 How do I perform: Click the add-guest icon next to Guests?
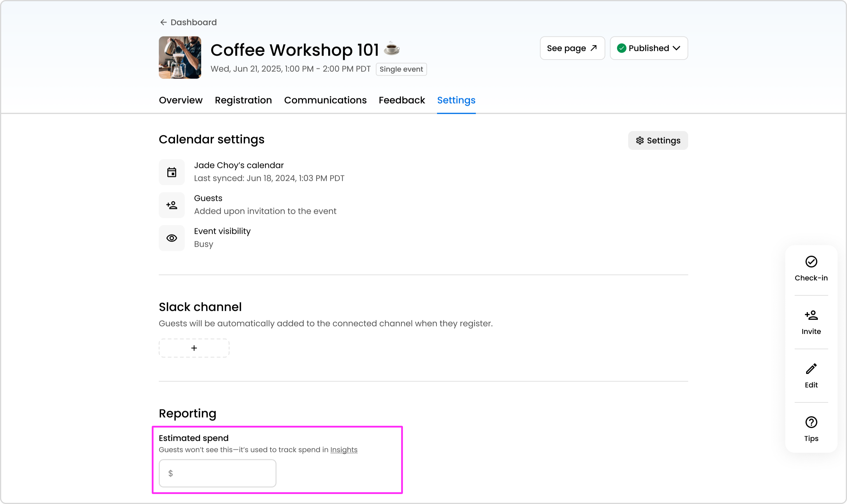pyautogui.click(x=171, y=205)
